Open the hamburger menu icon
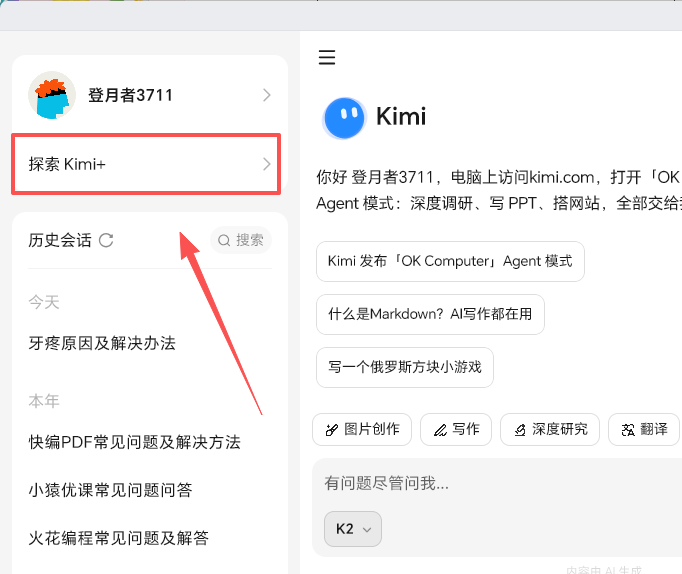Viewport: 682px width, 574px height. [x=327, y=57]
